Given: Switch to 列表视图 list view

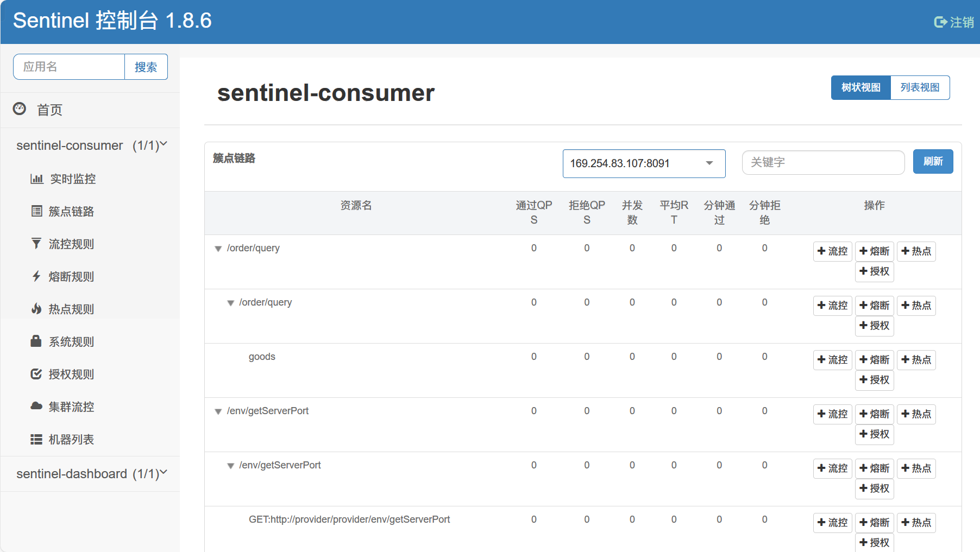Looking at the screenshot, I should 920,87.
